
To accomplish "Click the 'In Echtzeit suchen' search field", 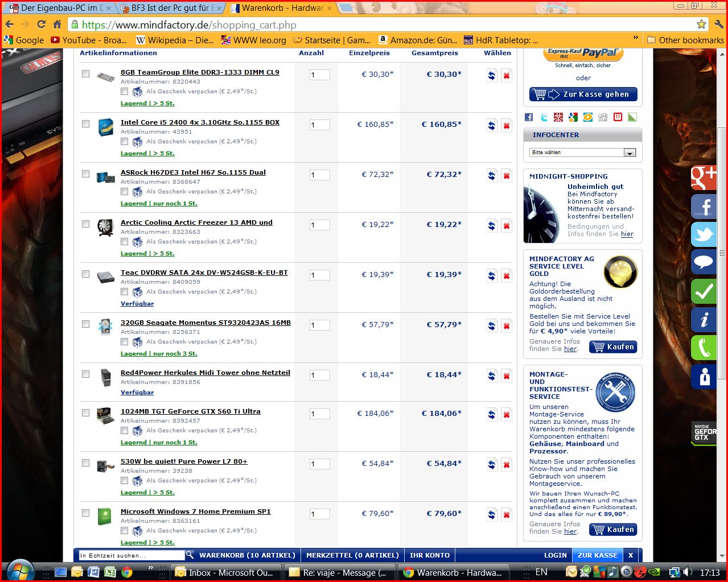I will click(x=131, y=555).
